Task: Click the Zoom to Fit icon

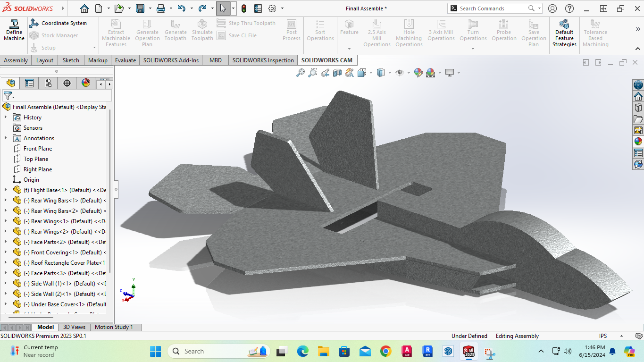Action: (300, 73)
